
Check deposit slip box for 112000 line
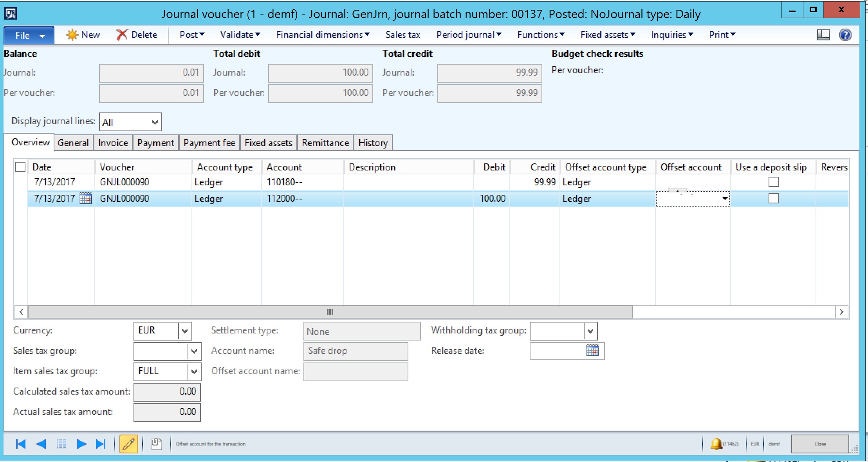pos(773,199)
